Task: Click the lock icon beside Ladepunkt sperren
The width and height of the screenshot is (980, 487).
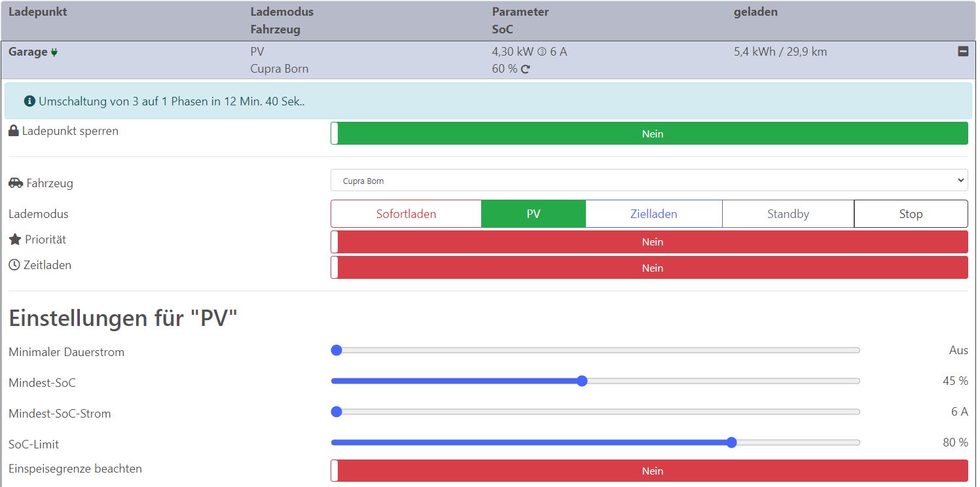Action: pos(12,130)
